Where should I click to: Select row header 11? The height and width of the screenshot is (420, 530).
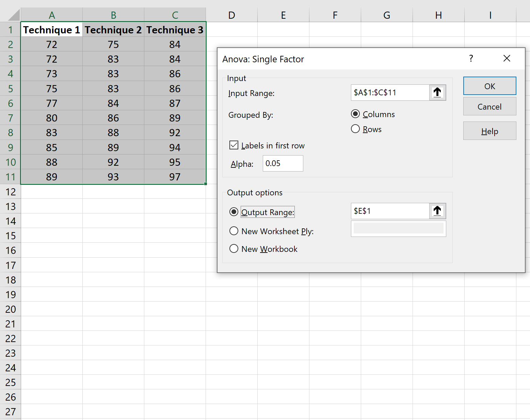(10, 177)
